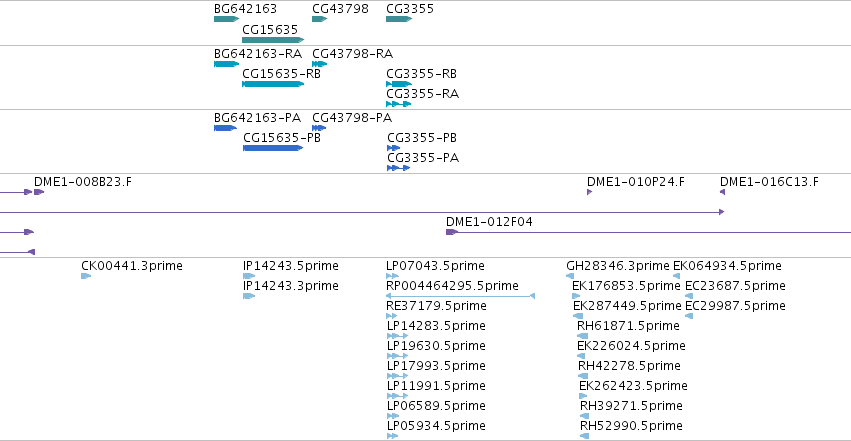Image resolution: width=851 pixels, height=441 pixels.
Task: Click protein feature BG642163-PA
Action: (225, 128)
